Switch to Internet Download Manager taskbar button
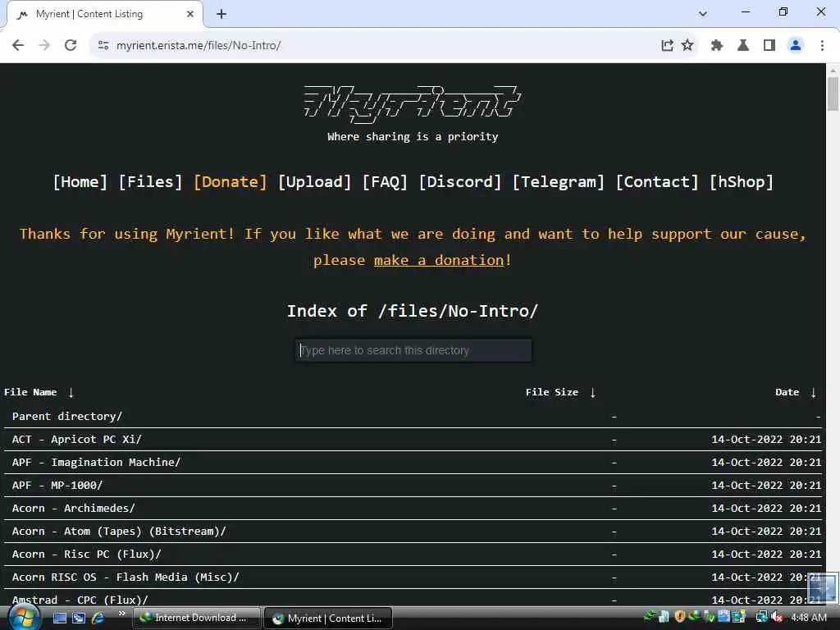This screenshot has width=840, height=630. pyautogui.click(x=195, y=619)
